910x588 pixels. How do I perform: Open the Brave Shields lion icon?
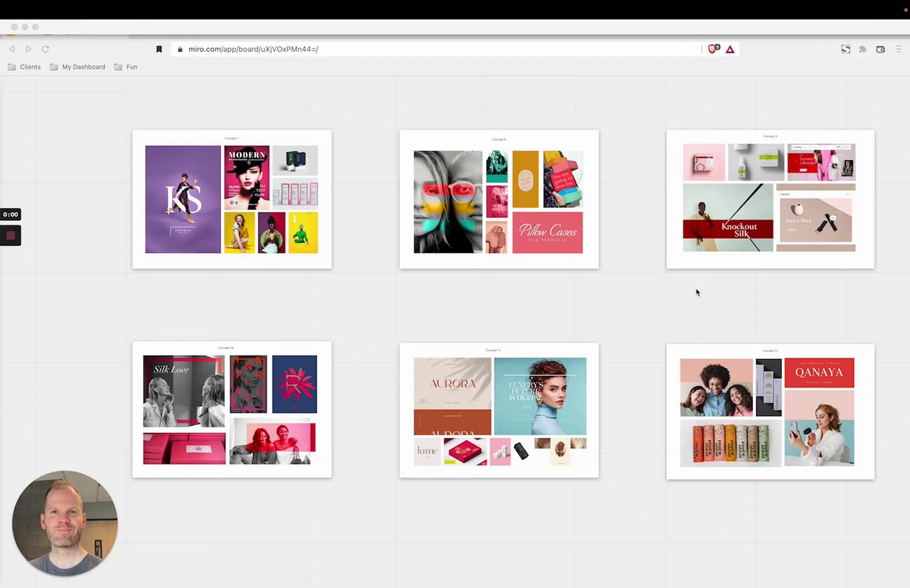(x=713, y=49)
